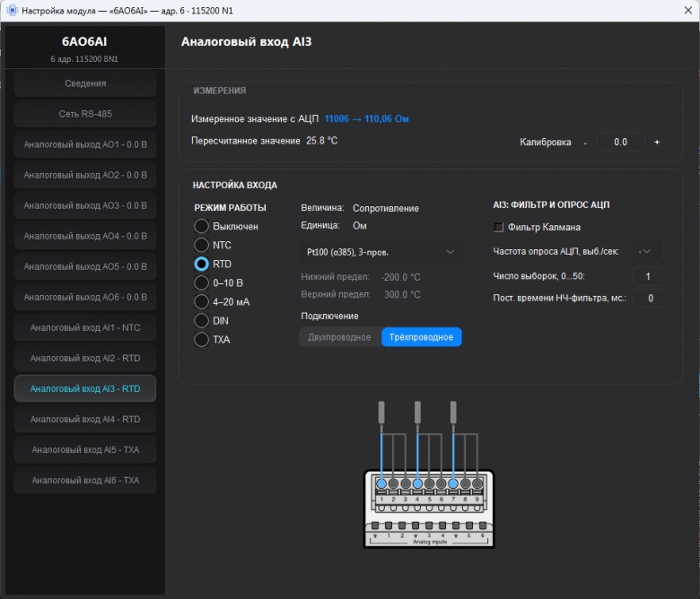700x599 pixels.
Task: Open the Сведения section
Action: pyautogui.click(x=85, y=83)
